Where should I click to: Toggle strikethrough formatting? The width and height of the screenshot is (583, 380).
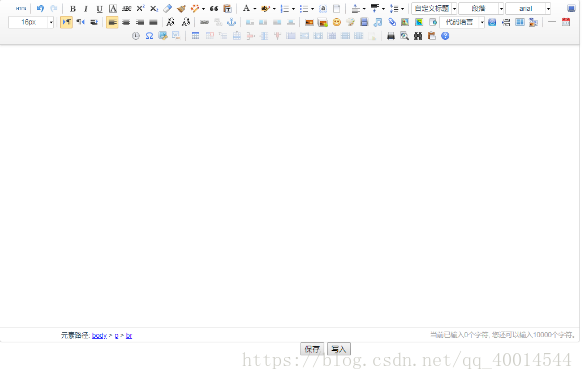[126, 9]
